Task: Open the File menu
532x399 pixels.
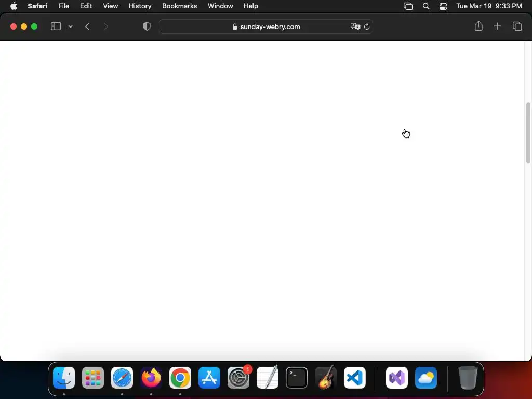Action: pyautogui.click(x=63, y=6)
